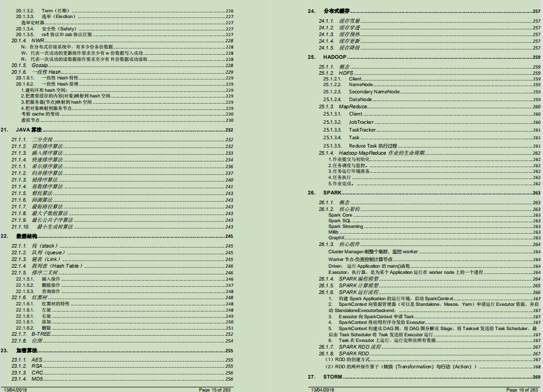Click the 'GraphX' entry

tap(435, 238)
